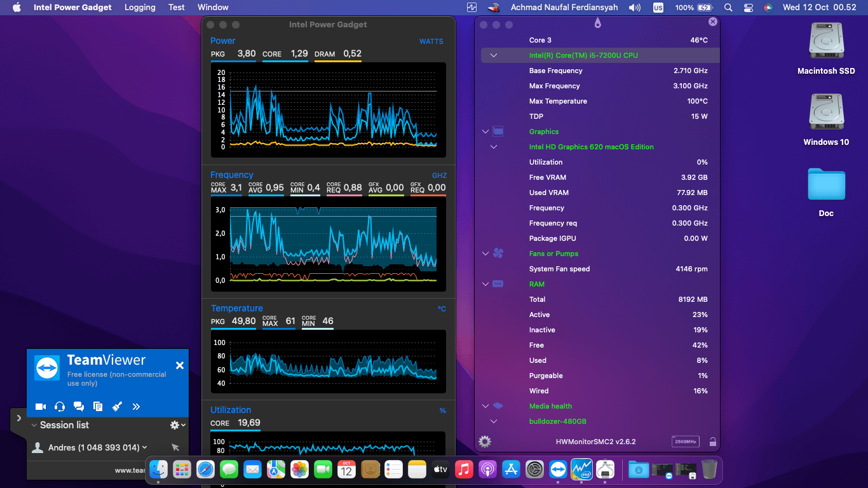
Task: Open the Andres session dropdown
Action: [145, 447]
